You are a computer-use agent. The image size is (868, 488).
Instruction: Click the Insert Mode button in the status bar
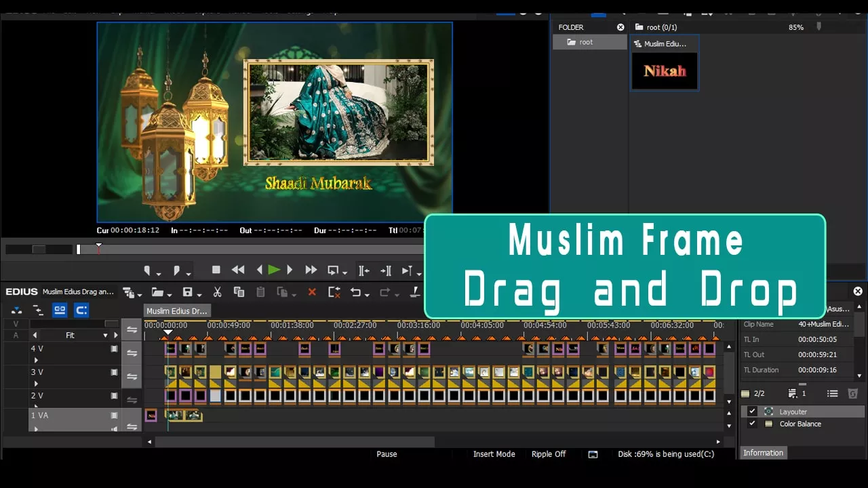[494, 454]
